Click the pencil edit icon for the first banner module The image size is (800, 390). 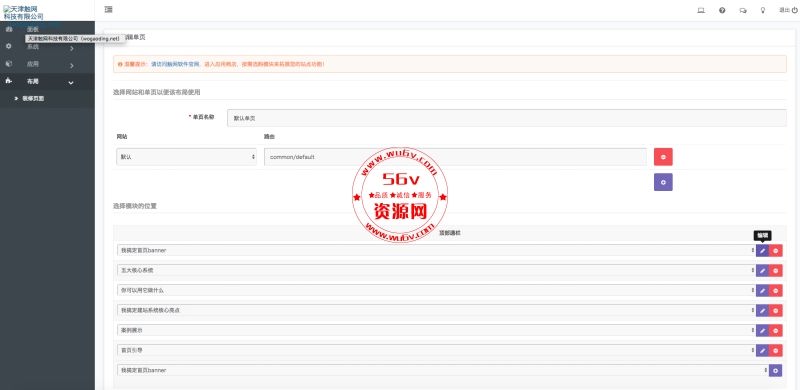point(762,251)
